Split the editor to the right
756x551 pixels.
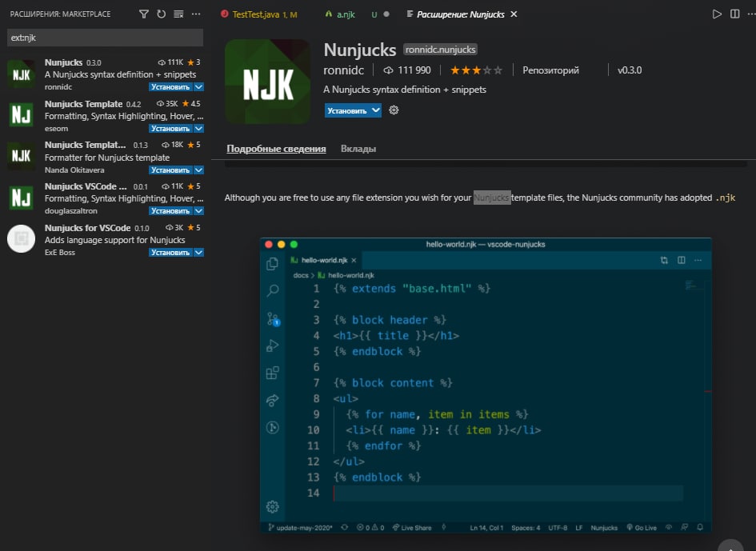pos(734,14)
